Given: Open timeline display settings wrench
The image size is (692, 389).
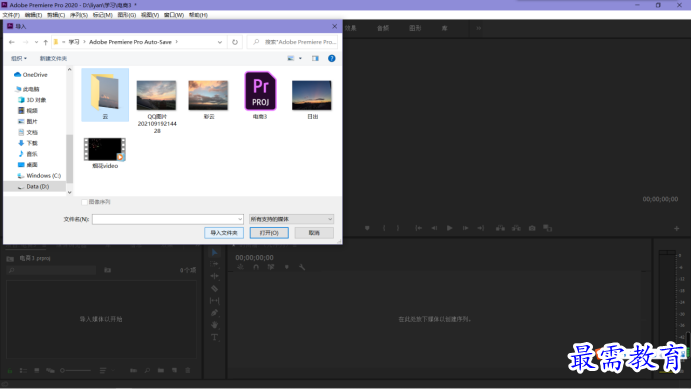Looking at the screenshot, I should click(x=302, y=267).
